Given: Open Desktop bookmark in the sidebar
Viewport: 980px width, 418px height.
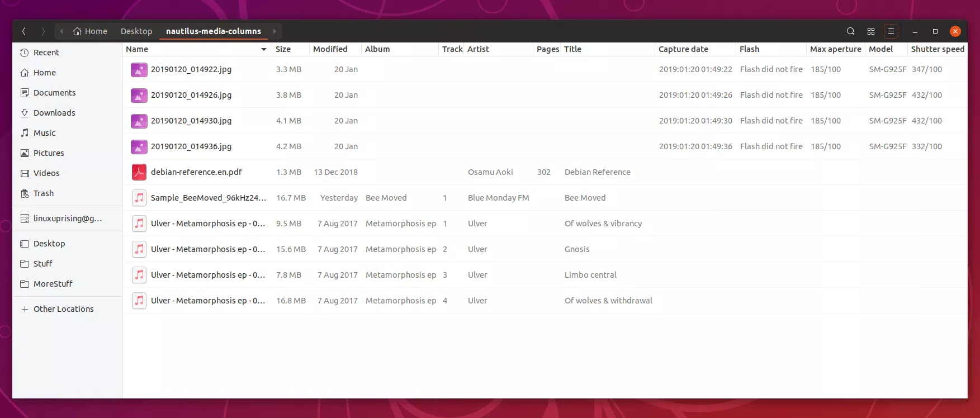Looking at the screenshot, I should [x=67, y=244].
